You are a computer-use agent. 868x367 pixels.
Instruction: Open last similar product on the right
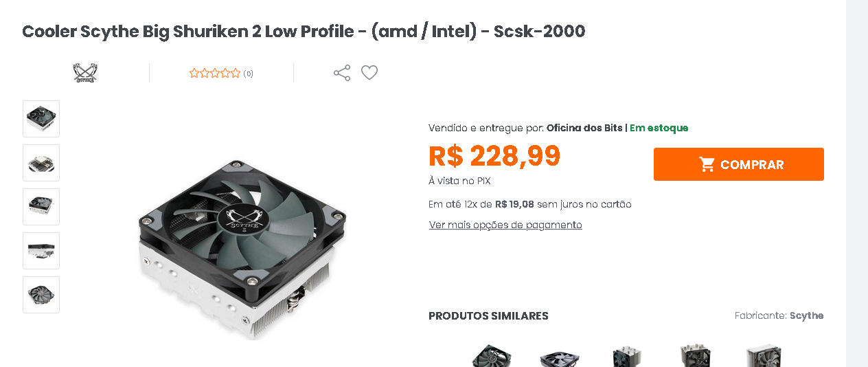click(x=764, y=355)
